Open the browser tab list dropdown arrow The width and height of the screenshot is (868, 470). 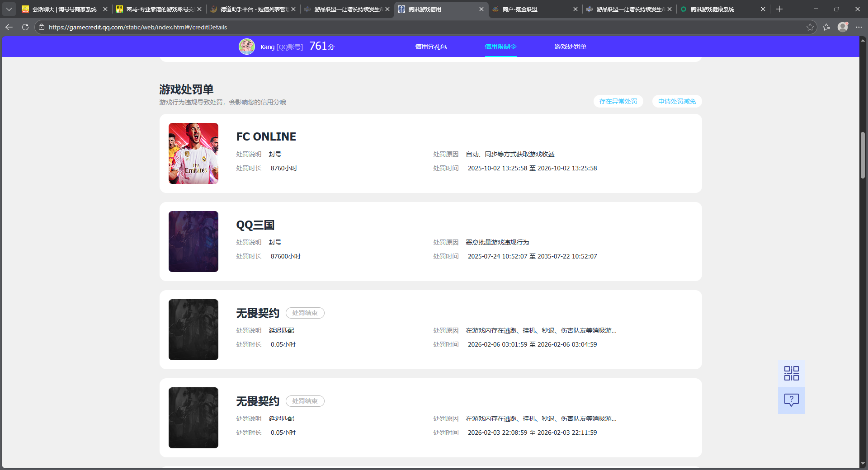coord(9,9)
